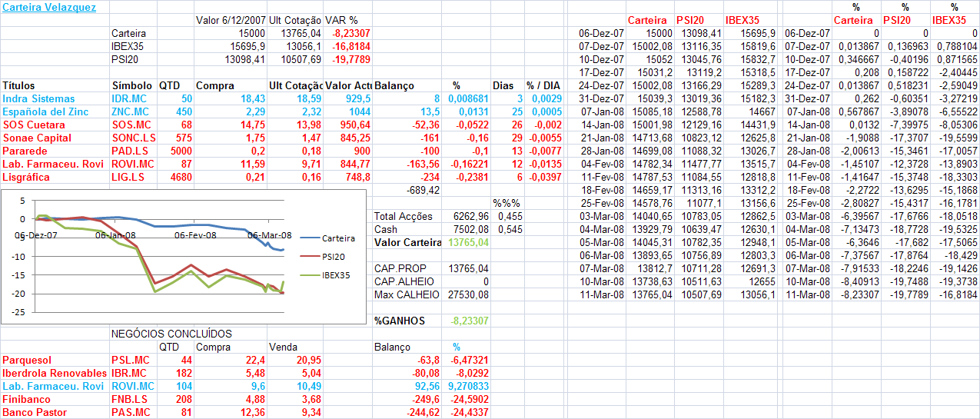Click the IDR.MC symbol cell

coord(129,98)
